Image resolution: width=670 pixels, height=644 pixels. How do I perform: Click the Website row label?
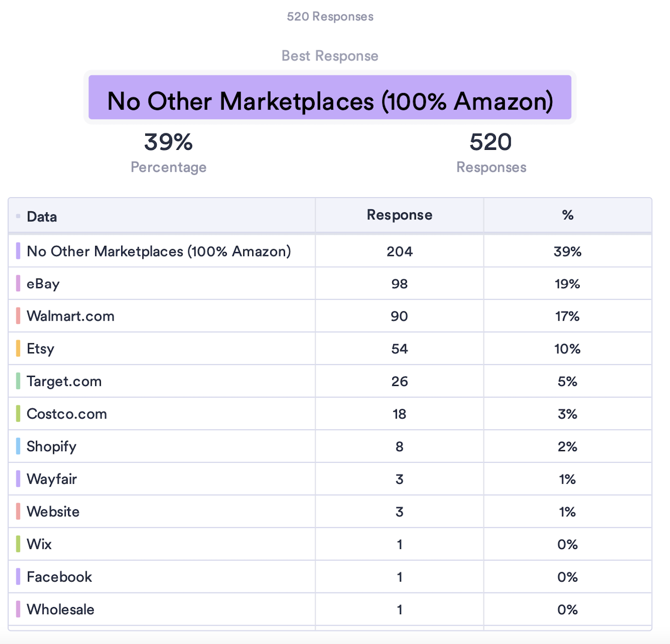coord(53,512)
